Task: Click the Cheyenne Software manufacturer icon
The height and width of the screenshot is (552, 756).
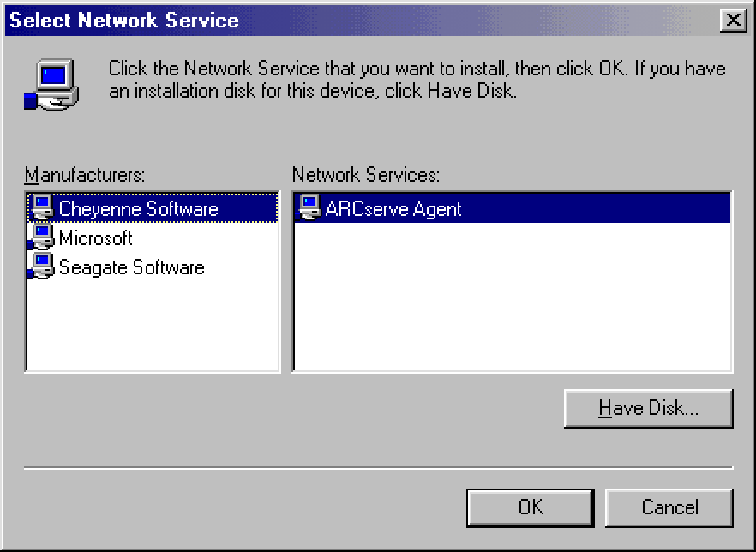Action: (42, 207)
